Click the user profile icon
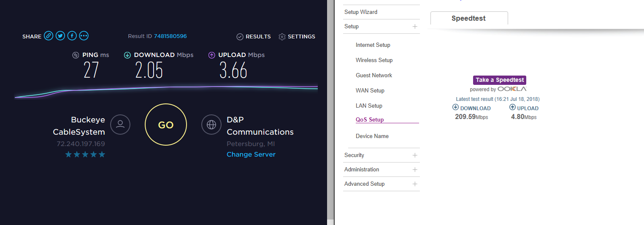This screenshot has height=225, width=644. 120,125
